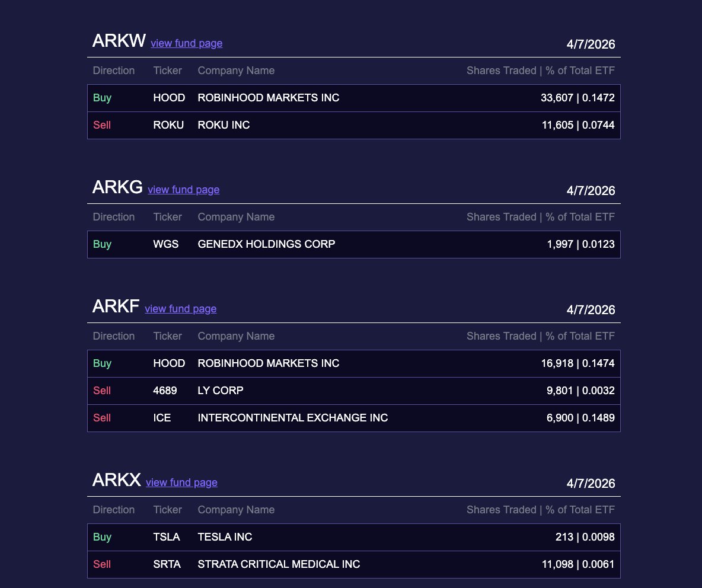702x588 pixels.
Task: Click the ARKG Shares Traded column header
Action: point(540,217)
